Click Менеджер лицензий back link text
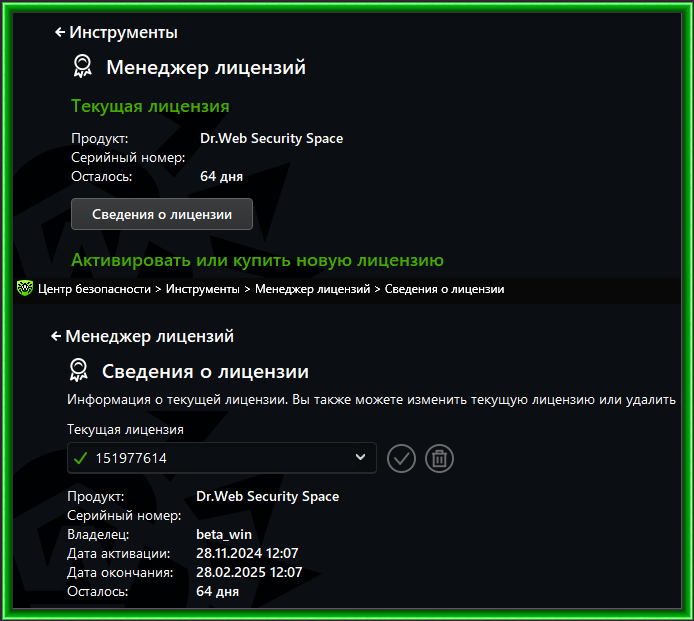This screenshot has height=621, width=694. [150, 336]
